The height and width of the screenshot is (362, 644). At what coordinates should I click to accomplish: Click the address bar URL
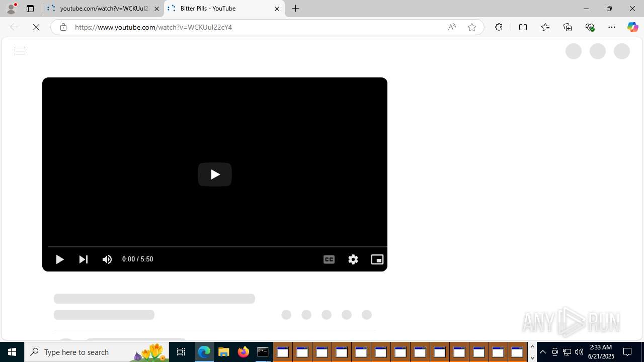pos(153,27)
